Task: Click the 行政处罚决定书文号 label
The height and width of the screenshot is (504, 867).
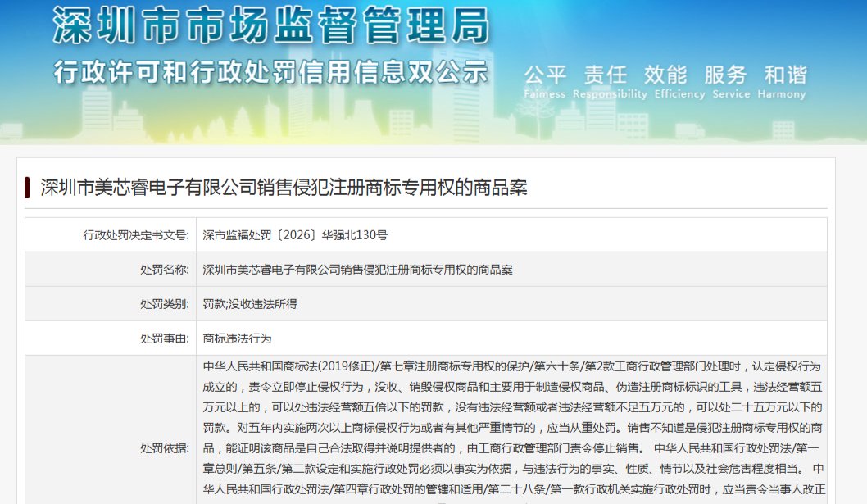Action: [136, 235]
